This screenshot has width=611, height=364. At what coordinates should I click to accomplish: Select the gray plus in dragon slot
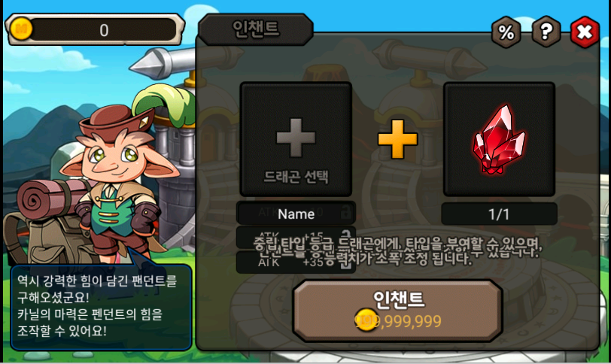tap(296, 138)
